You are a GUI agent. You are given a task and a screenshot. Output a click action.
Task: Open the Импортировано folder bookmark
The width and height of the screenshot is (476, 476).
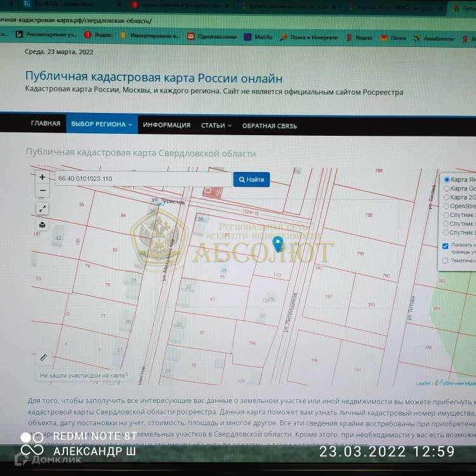click(x=150, y=36)
